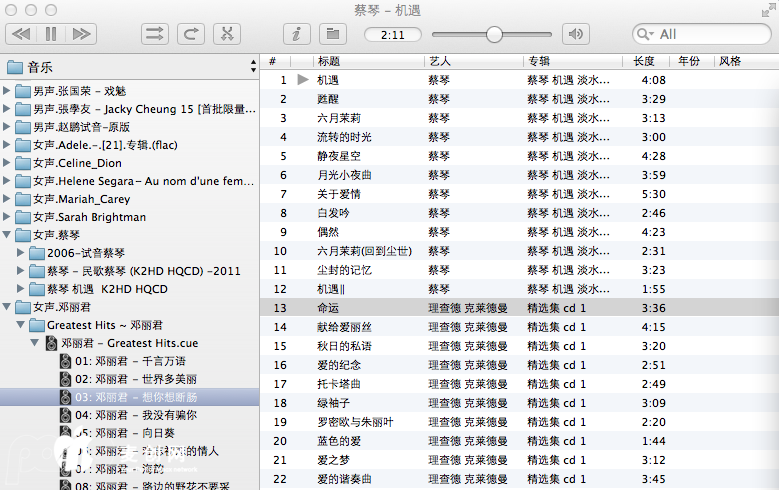Viewport: 779px width, 490px height.
Task: Pause playback with the pause button
Action: point(51,34)
